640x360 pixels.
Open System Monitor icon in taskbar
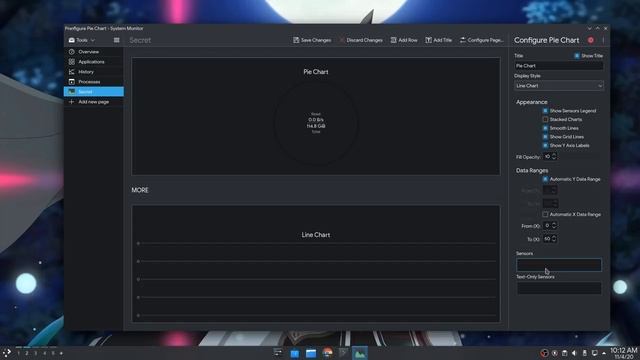point(360,353)
